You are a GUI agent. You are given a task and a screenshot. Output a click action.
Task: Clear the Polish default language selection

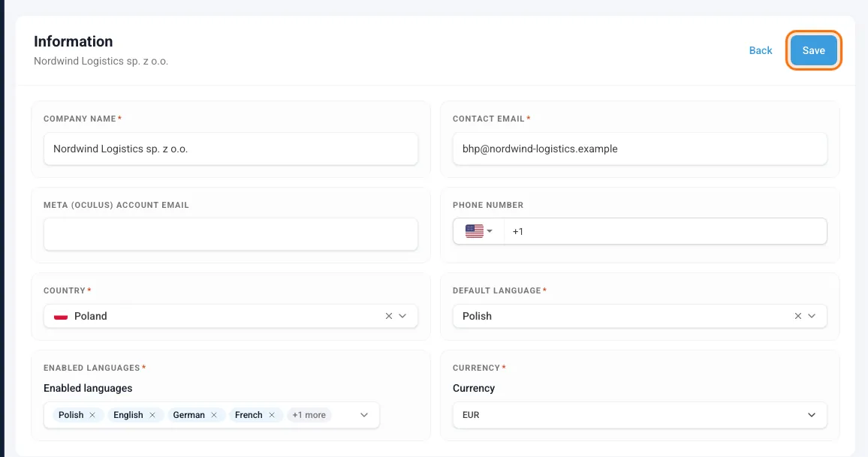[797, 316]
